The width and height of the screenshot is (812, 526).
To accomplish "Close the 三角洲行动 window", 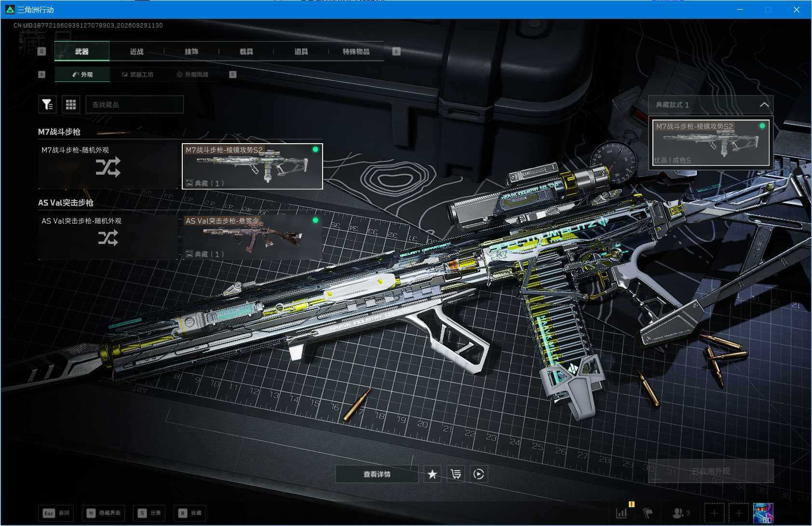I will (x=796, y=10).
